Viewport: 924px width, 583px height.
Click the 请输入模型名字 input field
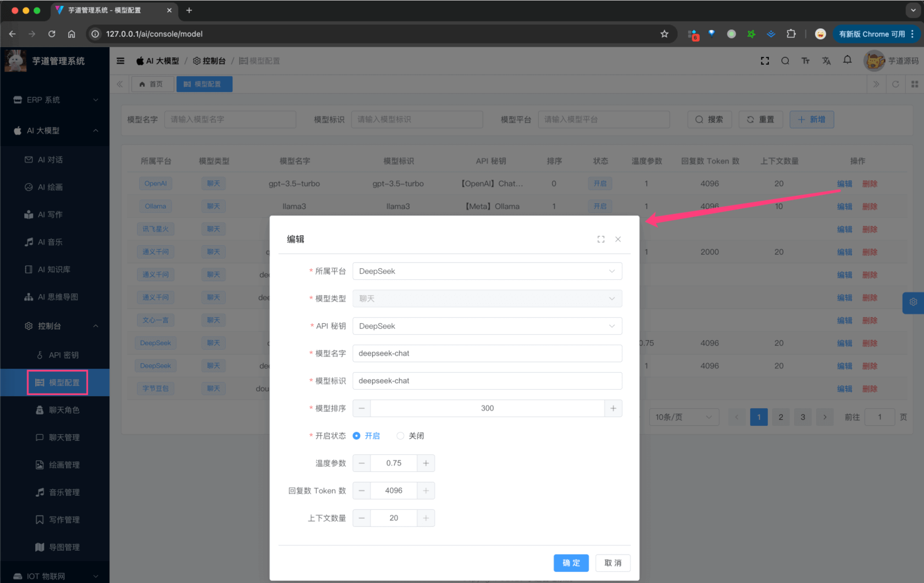230,119
